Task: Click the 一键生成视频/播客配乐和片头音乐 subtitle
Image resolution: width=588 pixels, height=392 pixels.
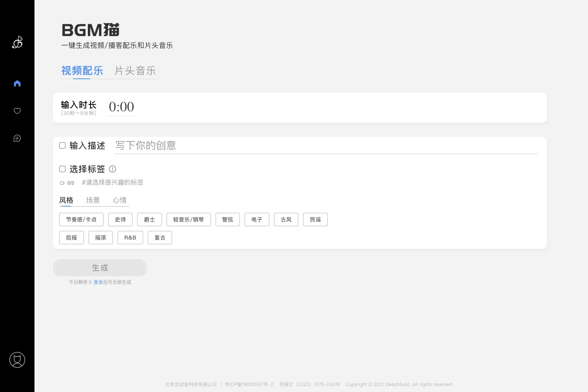Action: (x=117, y=45)
